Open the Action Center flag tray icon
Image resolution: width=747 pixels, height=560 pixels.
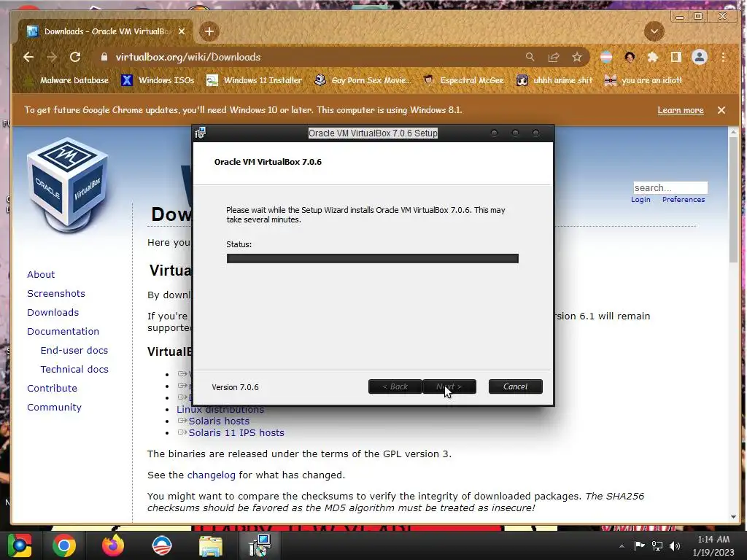click(x=639, y=546)
